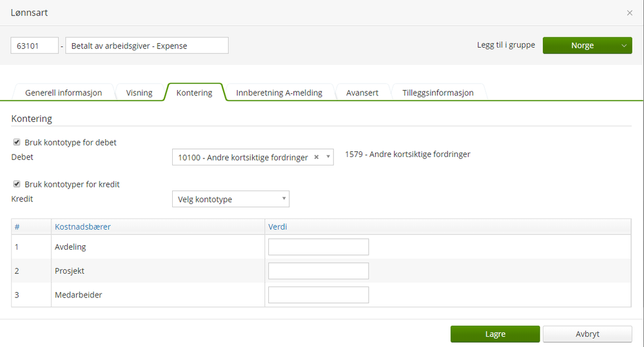Viewport: 644px width, 347px height.
Task: Click the Avdeling value input field
Action: click(318, 247)
